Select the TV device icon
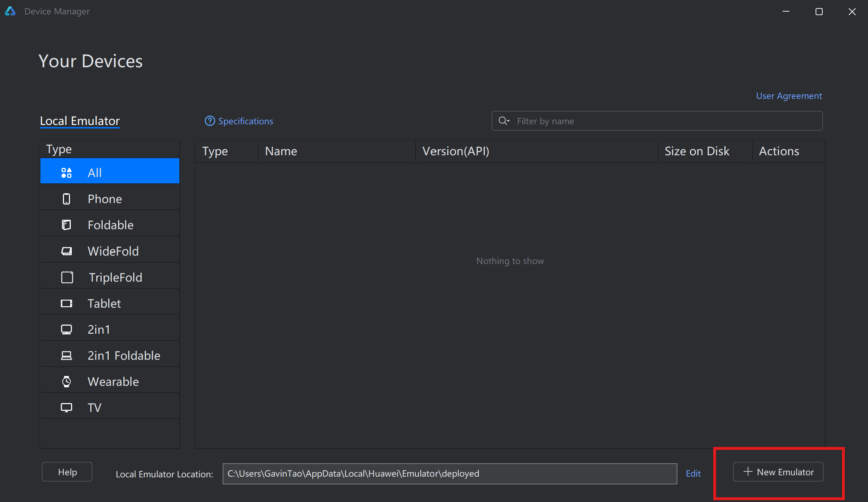Image resolution: width=868 pixels, height=502 pixels. pyautogui.click(x=66, y=408)
